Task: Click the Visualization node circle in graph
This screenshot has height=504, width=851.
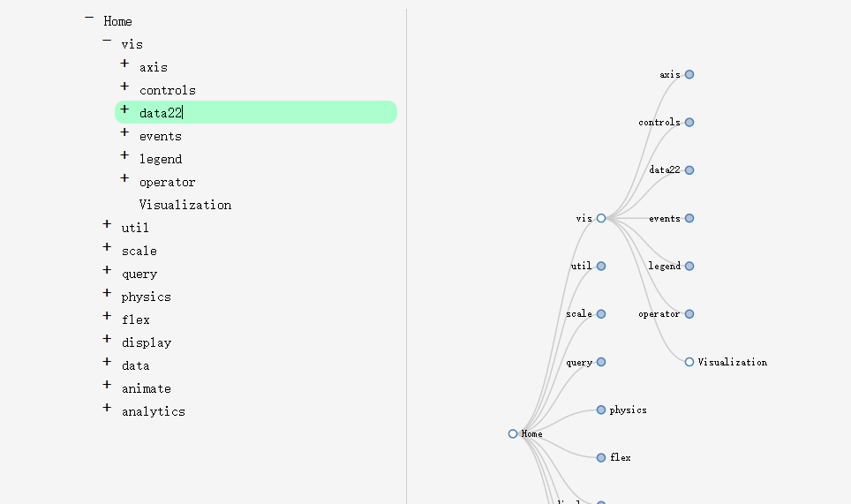Action: coord(689,362)
